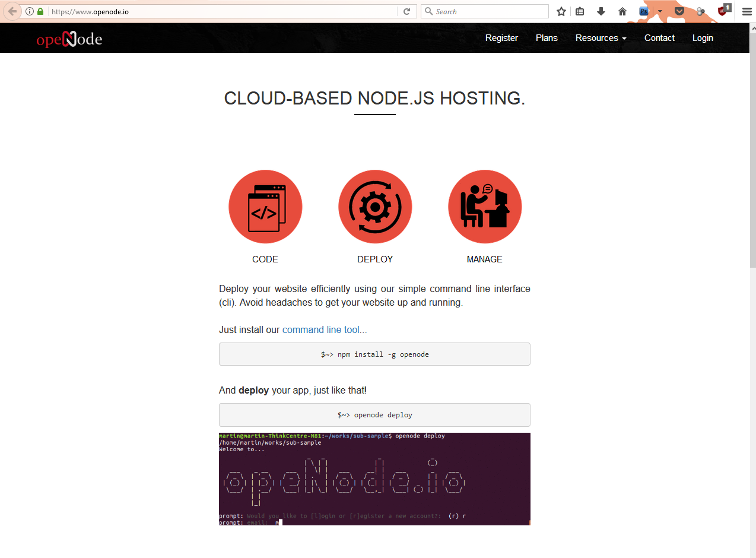
Task: Open the Register page
Action: tap(501, 38)
